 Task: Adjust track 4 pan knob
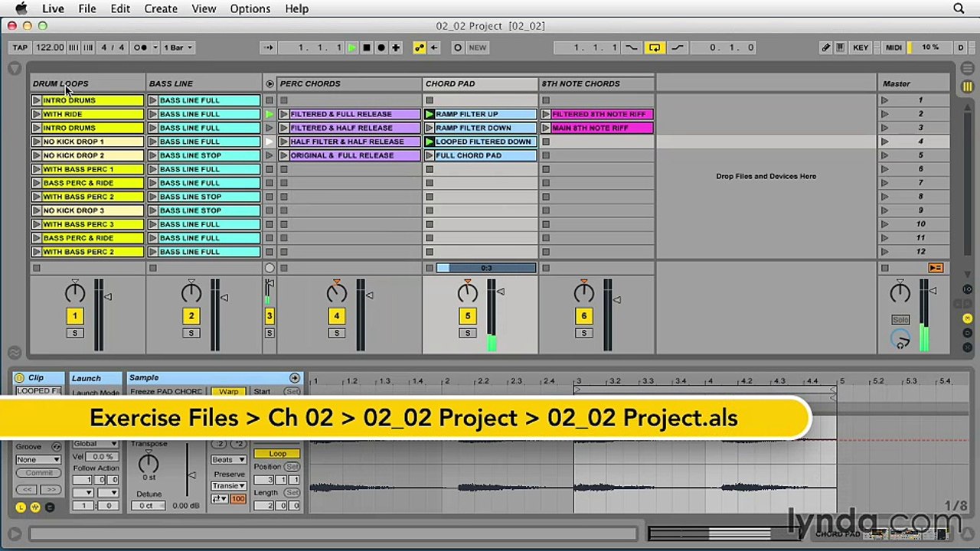pos(336,292)
